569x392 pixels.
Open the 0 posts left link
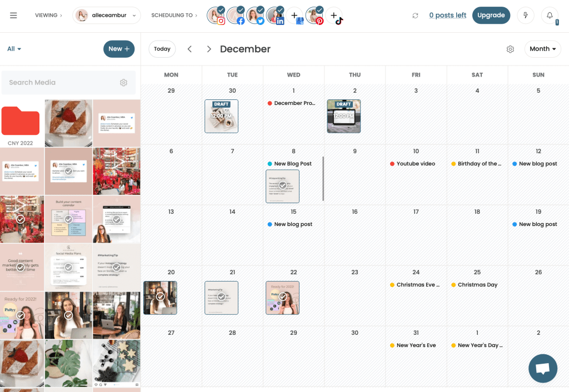point(447,15)
